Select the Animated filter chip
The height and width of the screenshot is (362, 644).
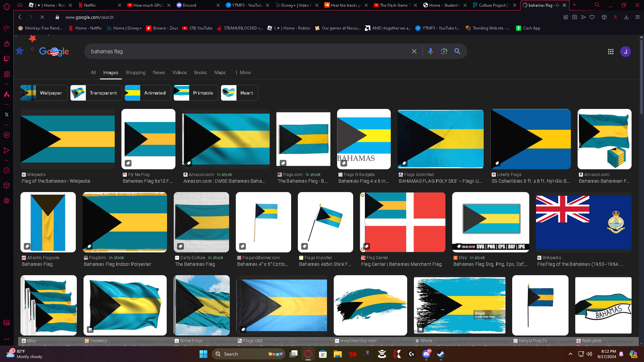148,93
